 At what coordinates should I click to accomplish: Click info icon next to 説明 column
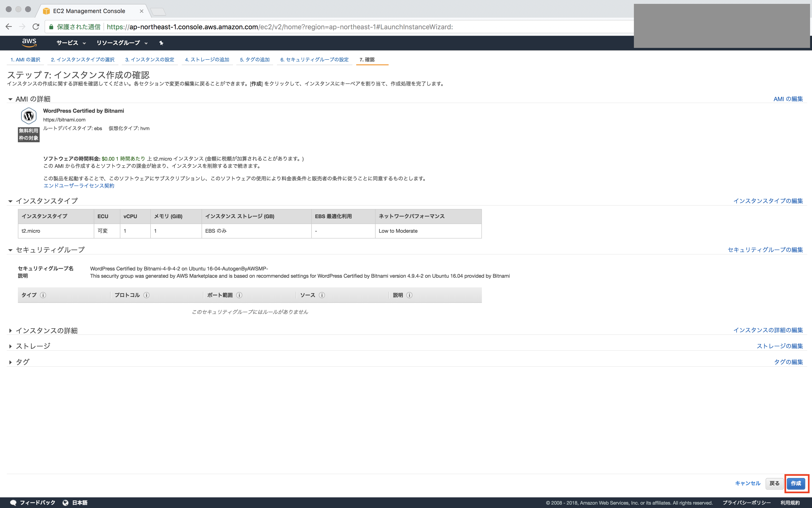(x=409, y=295)
